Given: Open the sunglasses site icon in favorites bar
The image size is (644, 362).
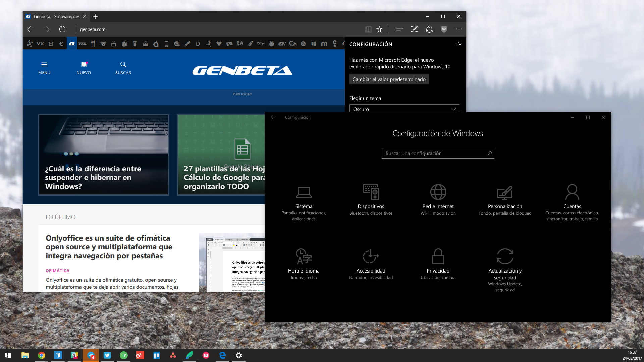Looking at the screenshot, I should click(x=261, y=44).
